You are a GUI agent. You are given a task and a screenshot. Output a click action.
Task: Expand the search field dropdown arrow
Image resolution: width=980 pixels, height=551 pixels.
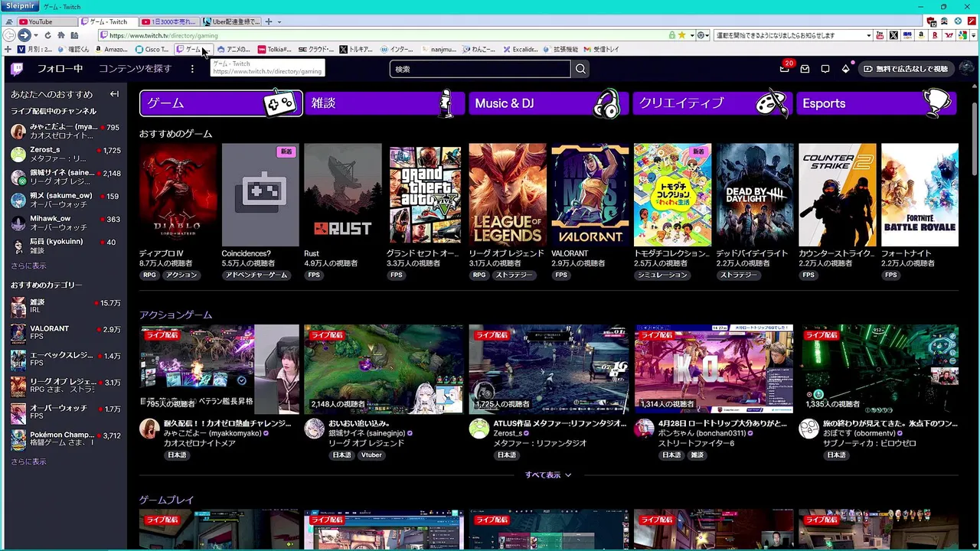point(868,35)
